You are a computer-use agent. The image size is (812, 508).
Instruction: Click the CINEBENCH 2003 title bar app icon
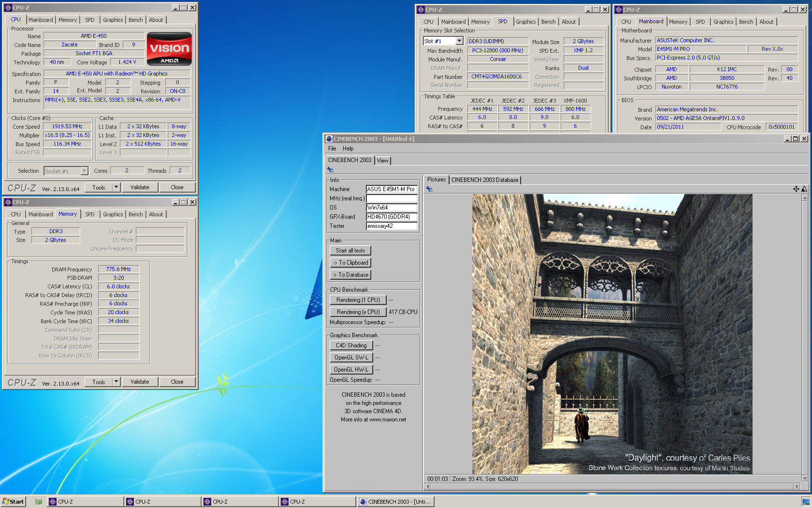click(329, 139)
